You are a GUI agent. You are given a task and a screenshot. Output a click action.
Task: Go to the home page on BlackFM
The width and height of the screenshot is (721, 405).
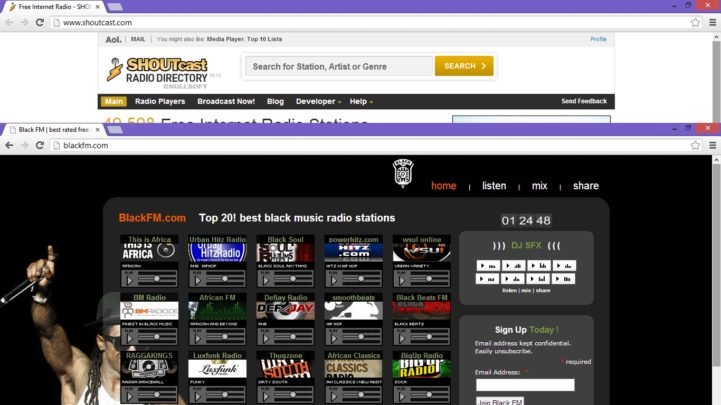coord(444,186)
